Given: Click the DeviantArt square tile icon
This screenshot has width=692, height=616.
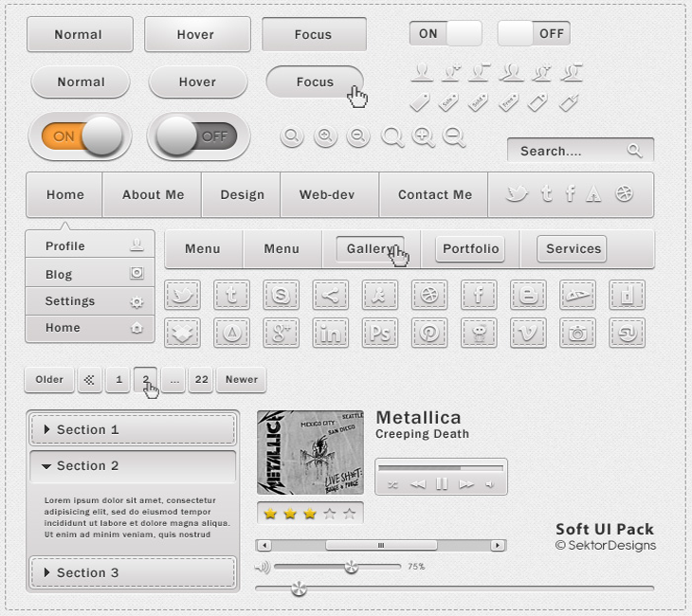Looking at the screenshot, I should coord(577,295).
